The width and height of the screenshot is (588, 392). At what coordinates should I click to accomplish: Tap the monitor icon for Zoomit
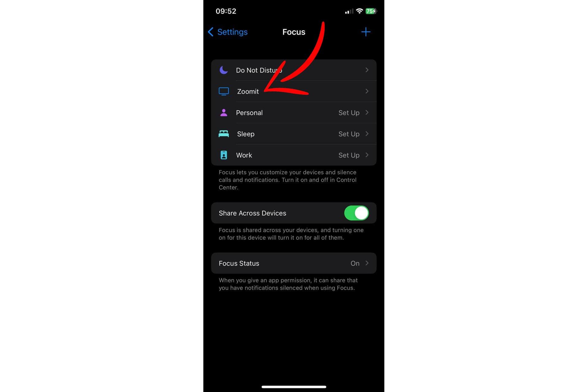click(x=224, y=91)
